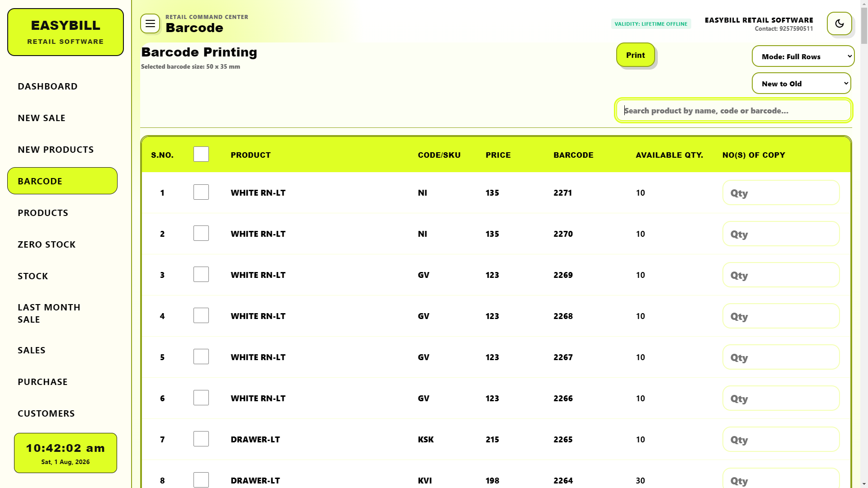Screen dimensions: 868x488
Task: Toggle the hamburger sidebar menu icon
Action: [x=150, y=23]
